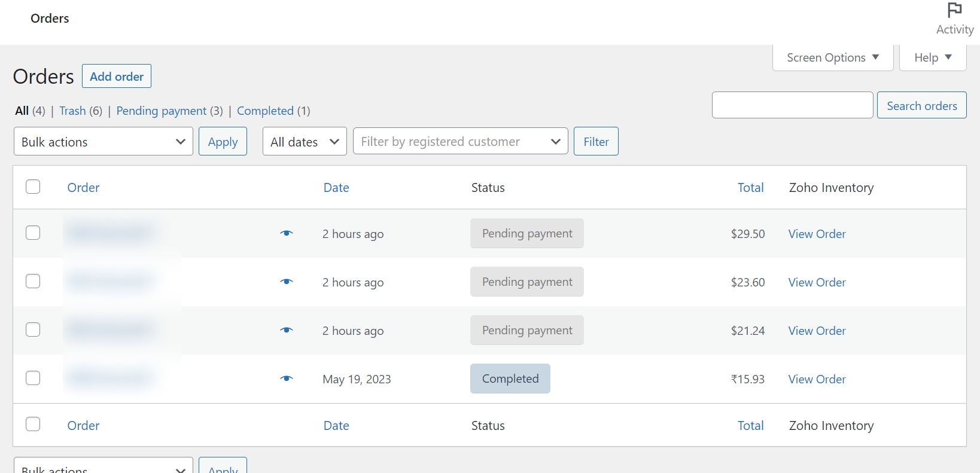Focus the search orders text field
Image resolution: width=980 pixels, height=473 pixels.
[792, 105]
